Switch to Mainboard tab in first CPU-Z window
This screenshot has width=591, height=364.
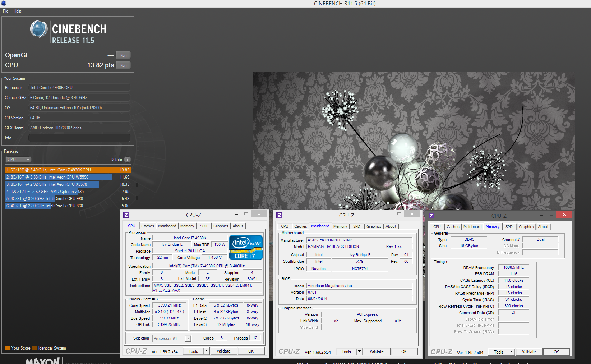click(x=167, y=226)
